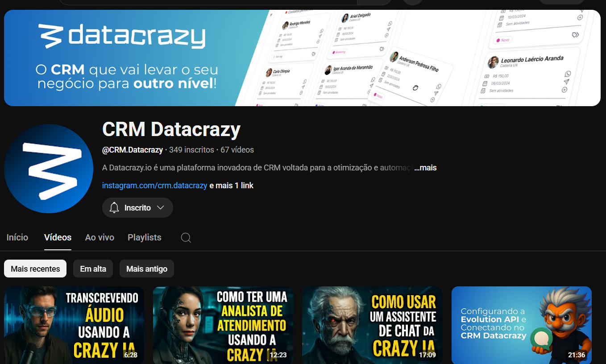Expand the Inscrito subscription dropdown chevron

tap(161, 208)
